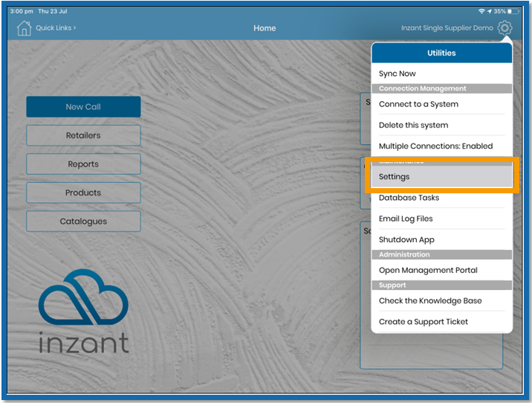The image size is (532, 403).
Task: Open the Reports button
Action: click(x=83, y=164)
